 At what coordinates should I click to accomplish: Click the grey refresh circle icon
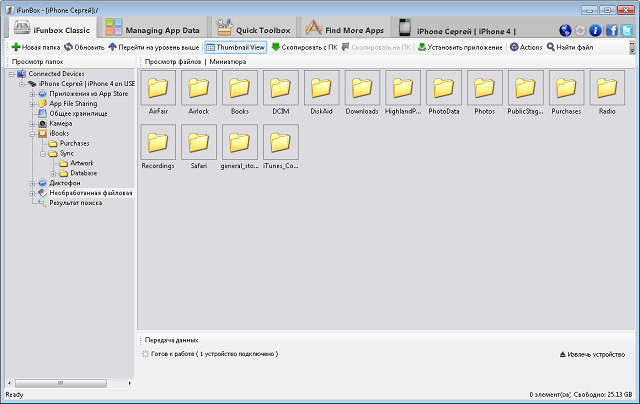580,30
